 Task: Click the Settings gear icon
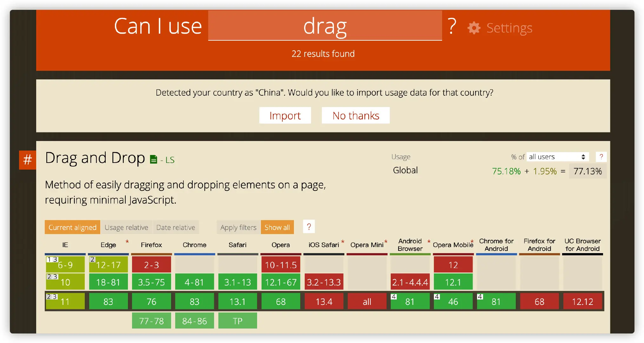pos(474,28)
